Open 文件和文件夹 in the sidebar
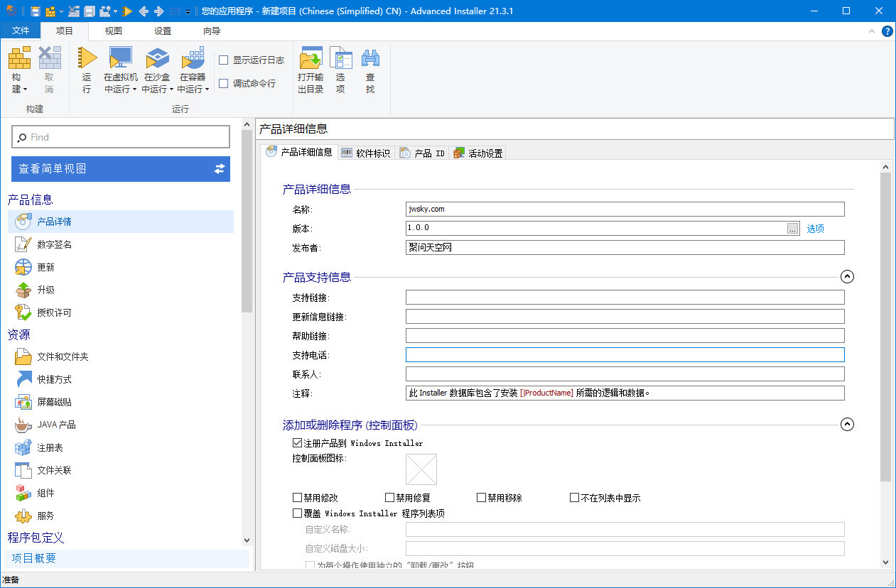The width and height of the screenshot is (896, 588). point(63,356)
